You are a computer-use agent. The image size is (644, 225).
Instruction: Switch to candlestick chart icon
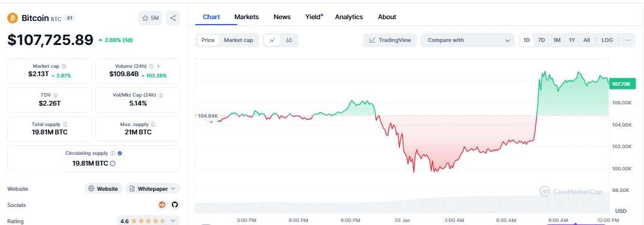pos(289,40)
